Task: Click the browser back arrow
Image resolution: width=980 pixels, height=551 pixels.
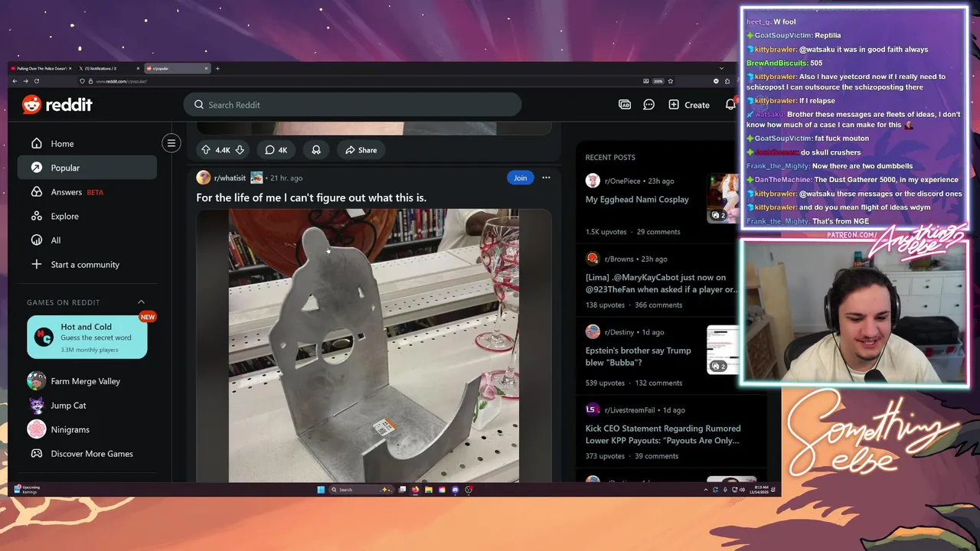Action: point(15,81)
